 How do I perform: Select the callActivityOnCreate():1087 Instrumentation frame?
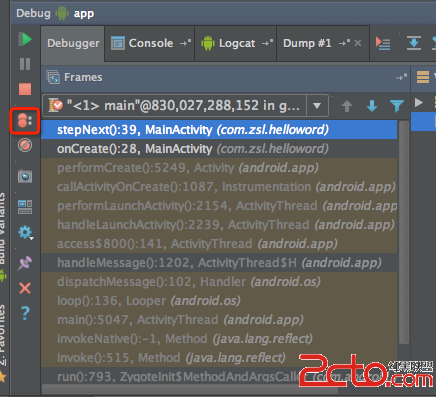tap(219, 187)
